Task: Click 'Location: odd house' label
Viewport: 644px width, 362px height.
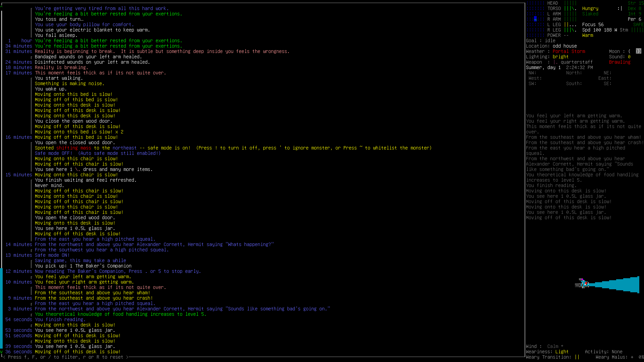Action: coord(551,46)
